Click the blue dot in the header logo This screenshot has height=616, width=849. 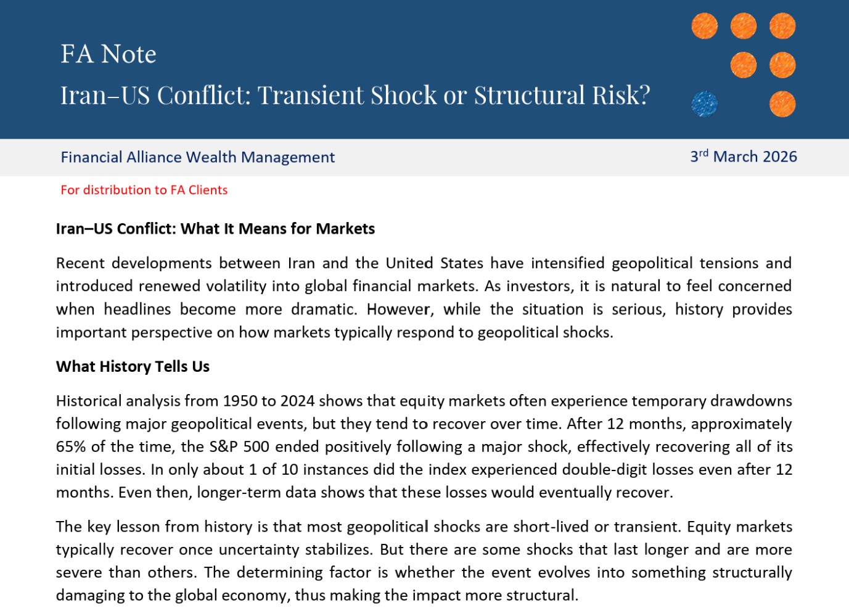704,104
